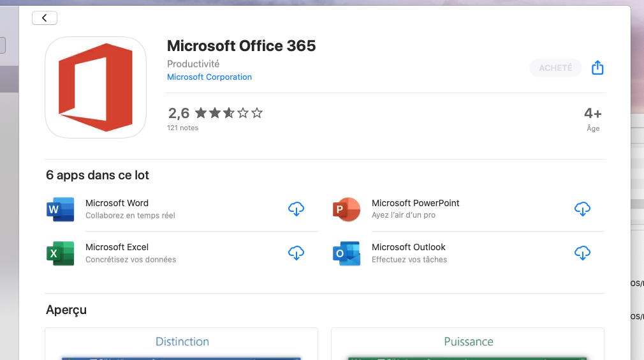The height and width of the screenshot is (360, 644).
Task: Click the '121 notes' text
Action: point(182,128)
